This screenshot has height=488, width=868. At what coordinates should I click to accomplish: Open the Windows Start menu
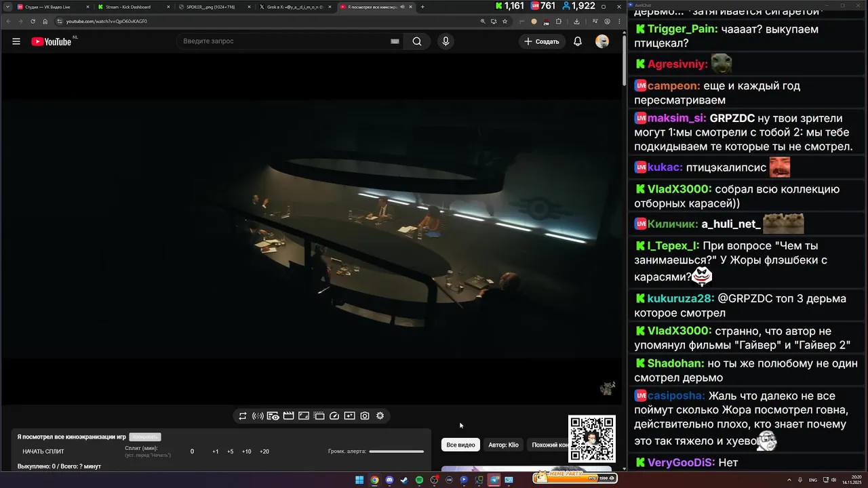click(359, 480)
